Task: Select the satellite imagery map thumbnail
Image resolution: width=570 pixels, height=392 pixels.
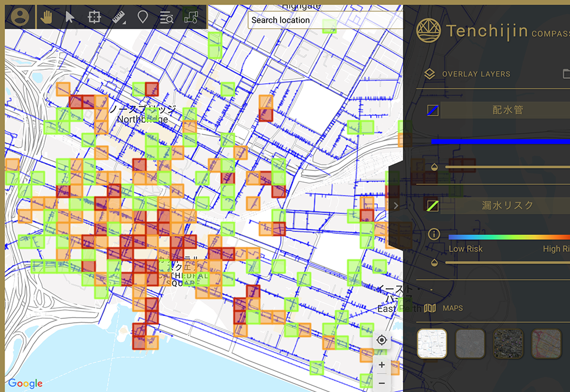Action: click(x=508, y=344)
